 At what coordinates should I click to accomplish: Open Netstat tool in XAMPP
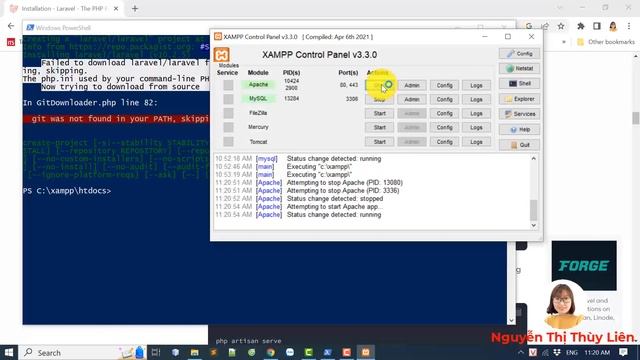pos(519,69)
